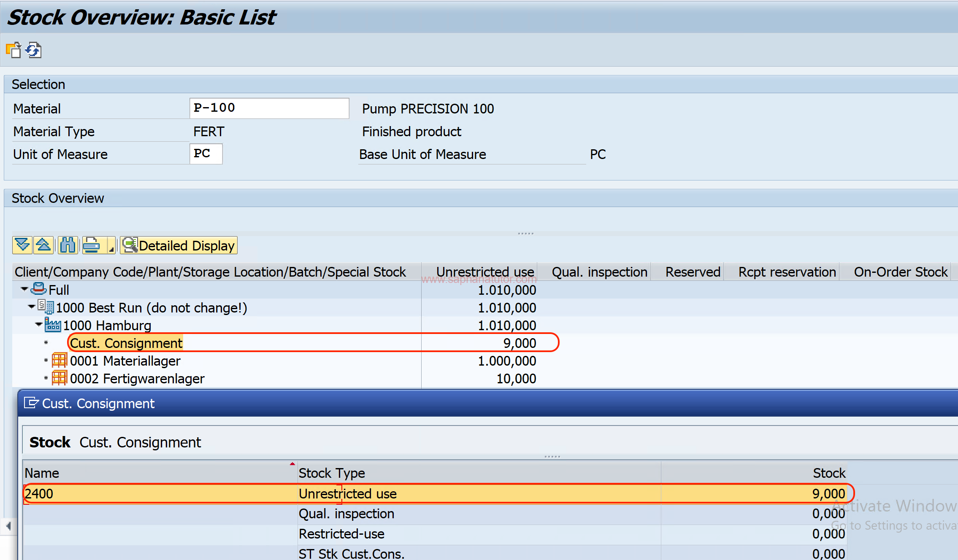Screen dimensions: 958x560
Task: Click the other material copy icon
Action: (x=14, y=50)
